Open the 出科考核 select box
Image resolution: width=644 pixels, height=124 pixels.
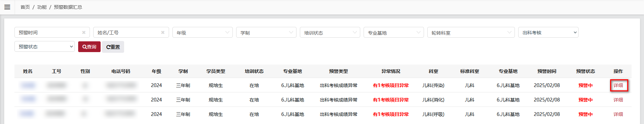(548, 33)
